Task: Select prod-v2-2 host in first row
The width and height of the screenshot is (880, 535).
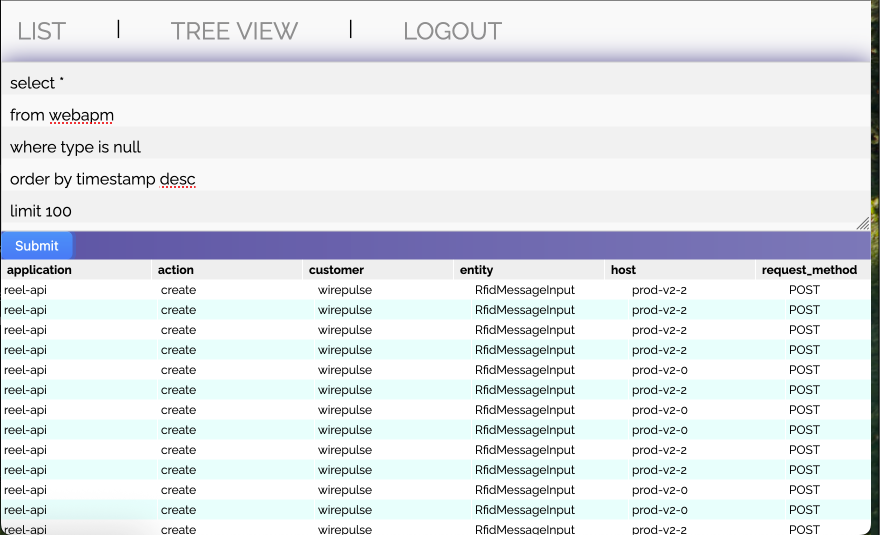Action: (x=659, y=290)
